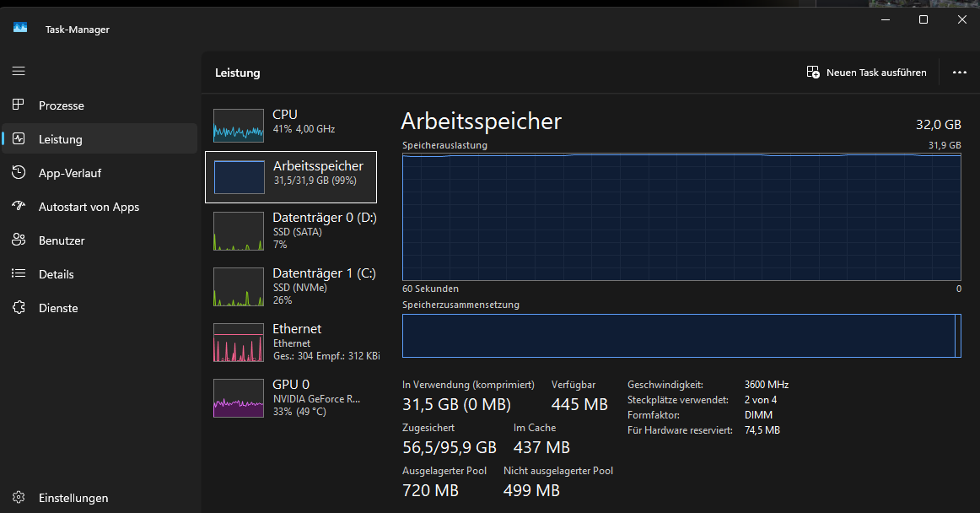Click the 60 Sekunden graph axis label
The width and height of the screenshot is (980, 513).
point(431,289)
